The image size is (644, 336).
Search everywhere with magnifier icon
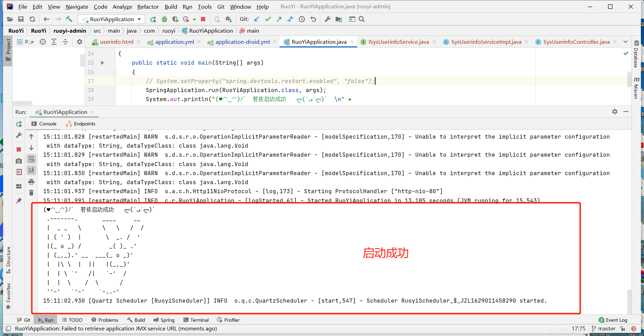[x=362, y=19]
